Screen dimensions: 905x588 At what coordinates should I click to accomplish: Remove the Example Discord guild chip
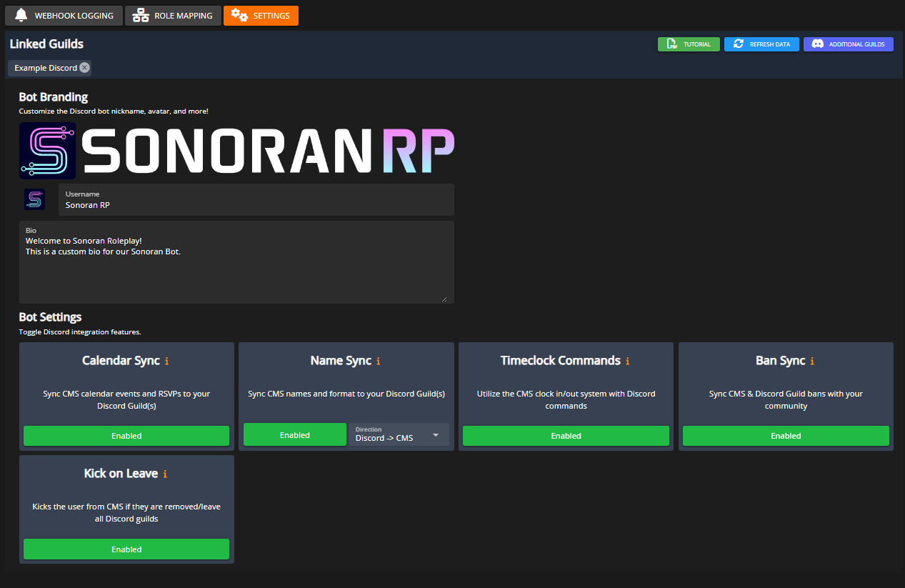84,68
